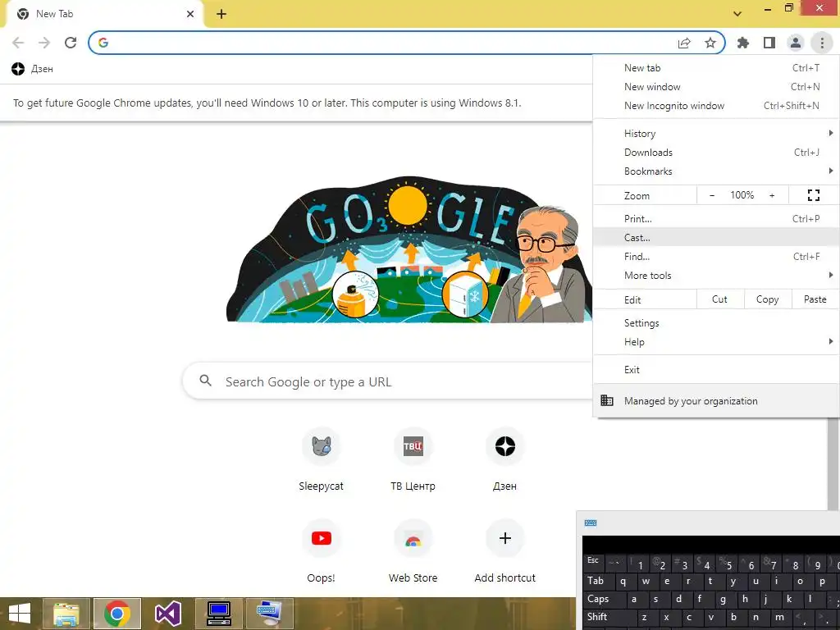Image resolution: width=840 pixels, height=630 pixels.
Task: Select Exit from the menu
Action: point(716,370)
